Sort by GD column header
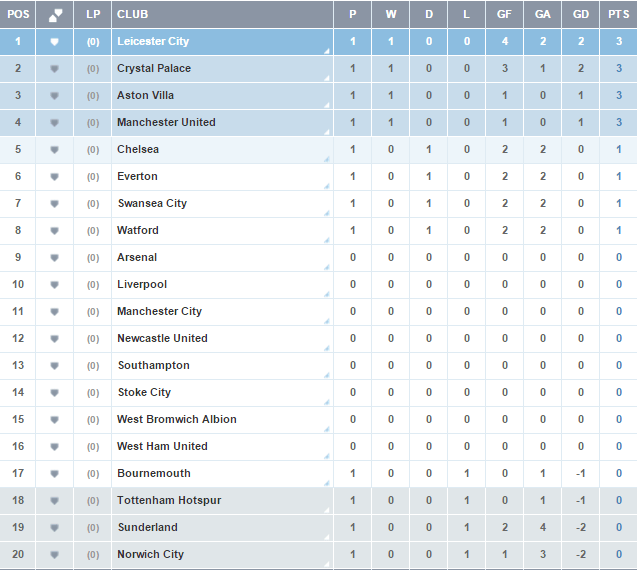The width and height of the screenshot is (637, 570). click(581, 14)
